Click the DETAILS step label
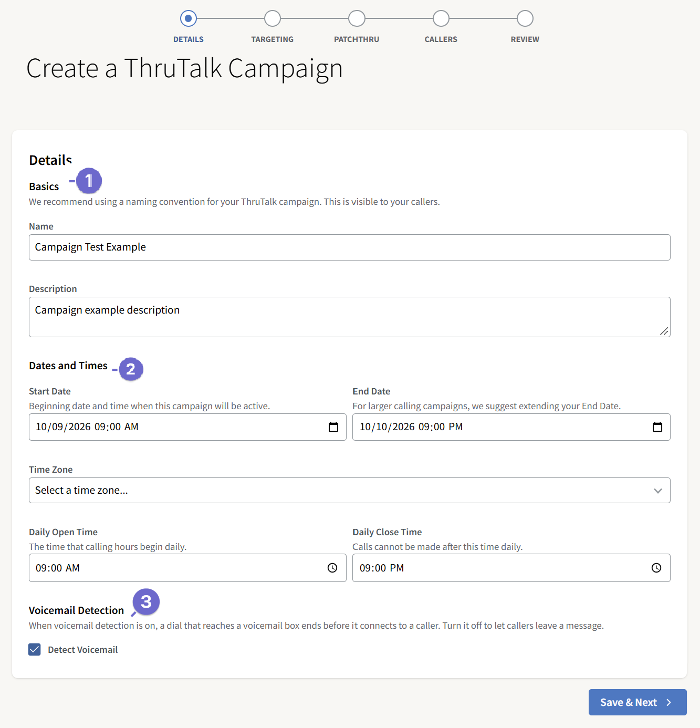Image resolution: width=700 pixels, height=728 pixels. (189, 39)
